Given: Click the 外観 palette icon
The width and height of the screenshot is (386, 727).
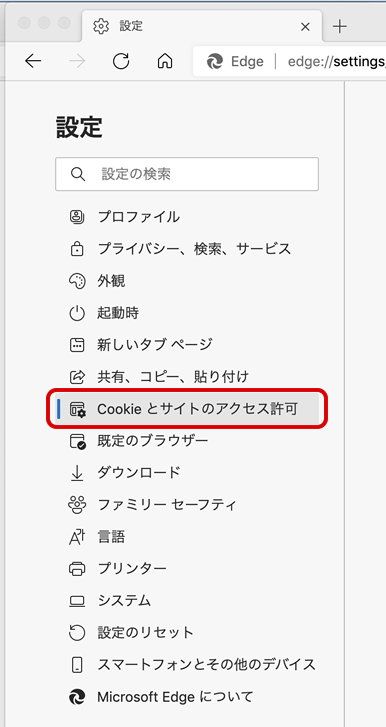Looking at the screenshot, I should point(77,281).
